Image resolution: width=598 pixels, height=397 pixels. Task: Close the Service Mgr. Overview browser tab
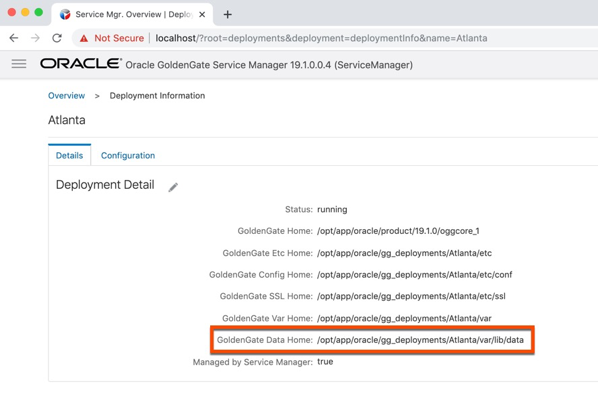202,14
